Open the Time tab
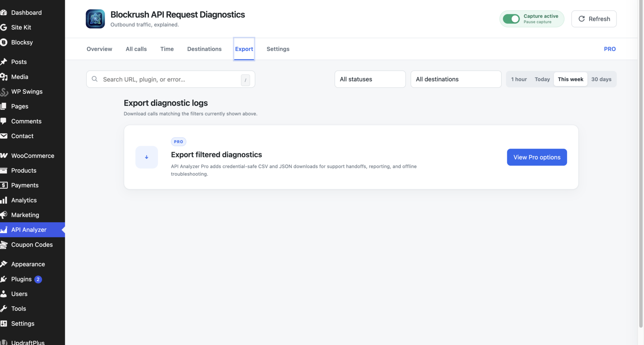The width and height of the screenshot is (644, 345). (167, 49)
